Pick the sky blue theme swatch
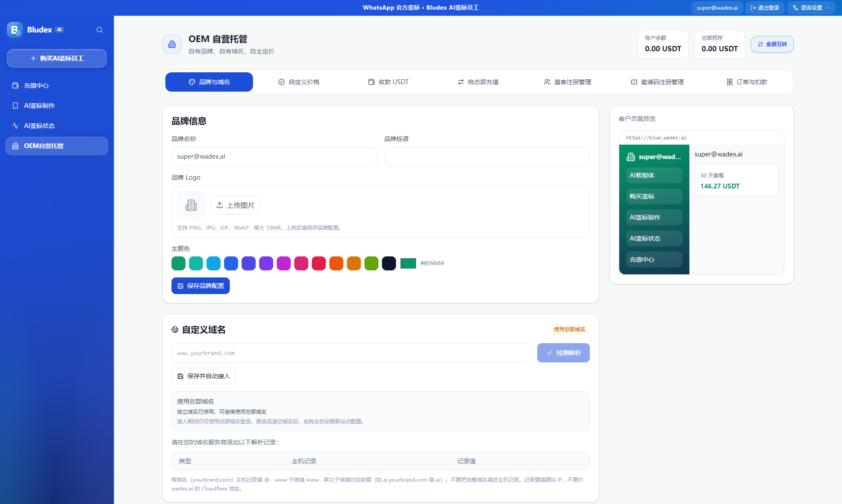 (x=214, y=263)
